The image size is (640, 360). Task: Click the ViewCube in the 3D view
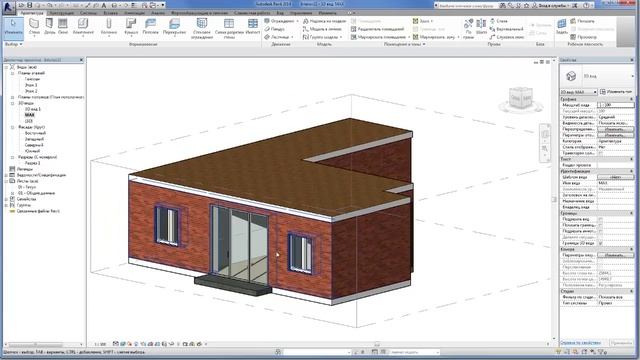tap(521, 98)
